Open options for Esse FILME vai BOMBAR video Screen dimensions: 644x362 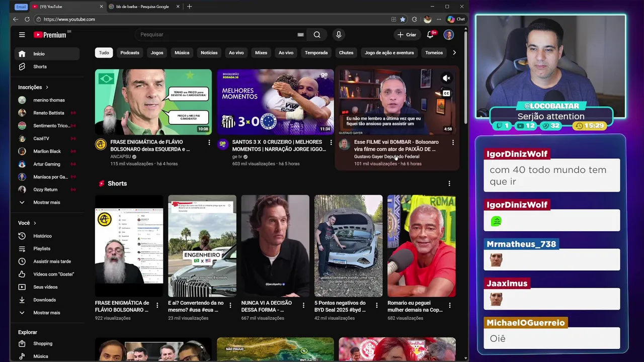(453, 143)
